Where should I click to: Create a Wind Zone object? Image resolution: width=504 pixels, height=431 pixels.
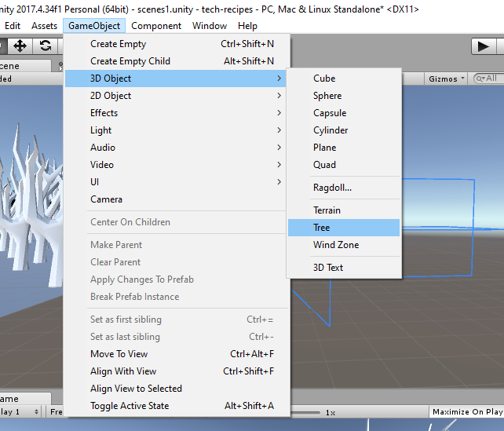(344, 245)
